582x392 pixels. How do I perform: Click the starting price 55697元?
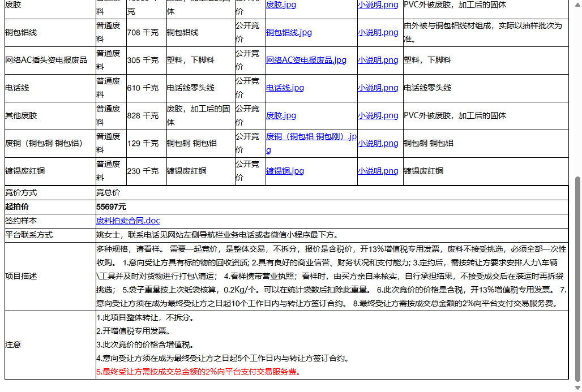(x=111, y=206)
